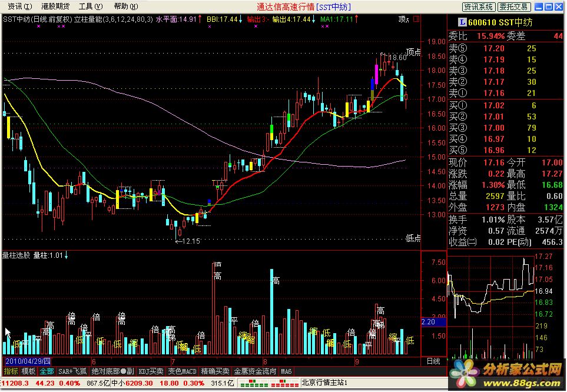The image size is (567, 392).
Task: Maximize the 通达信 window
Action: pyautogui.click(x=548, y=6)
